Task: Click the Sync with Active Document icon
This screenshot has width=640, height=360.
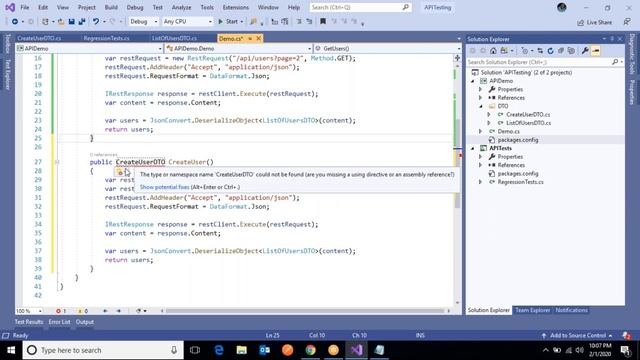Action: 540,51
